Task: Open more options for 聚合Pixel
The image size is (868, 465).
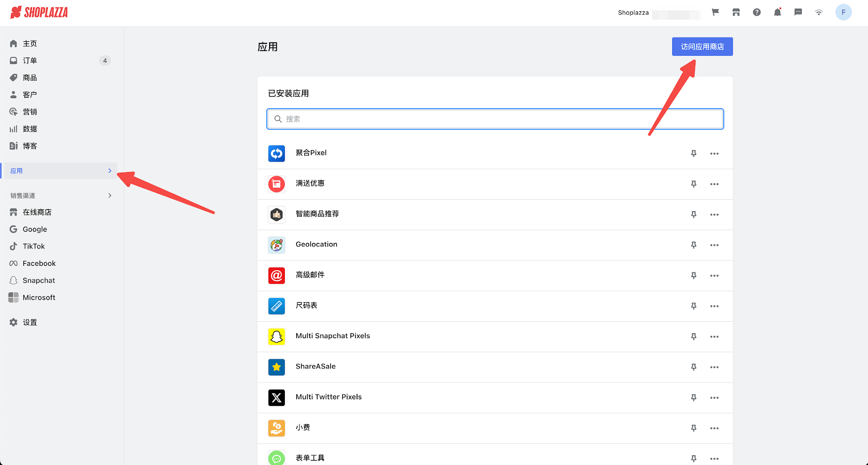Action: pos(714,154)
